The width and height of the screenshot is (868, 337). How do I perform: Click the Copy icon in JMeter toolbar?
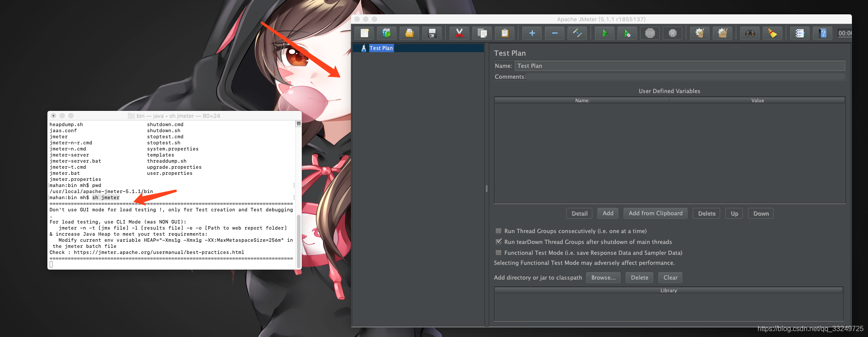click(x=482, y=33)
